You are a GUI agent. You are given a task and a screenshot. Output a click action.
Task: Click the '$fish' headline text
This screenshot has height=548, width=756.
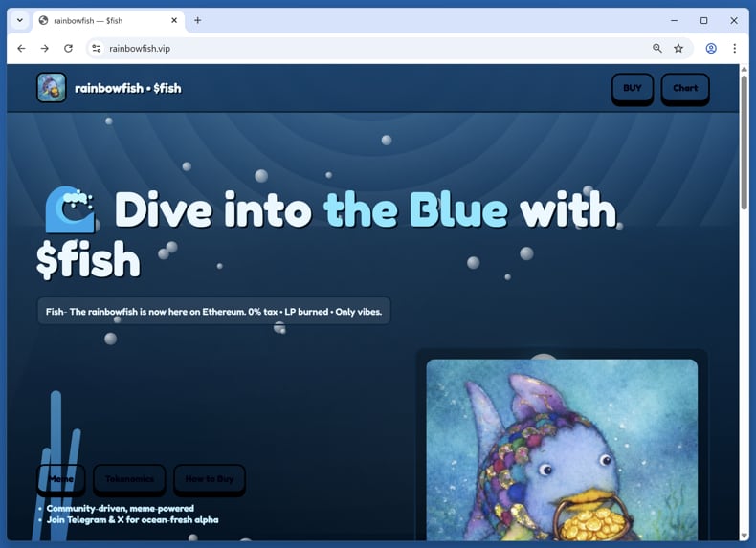pos(89,260)
